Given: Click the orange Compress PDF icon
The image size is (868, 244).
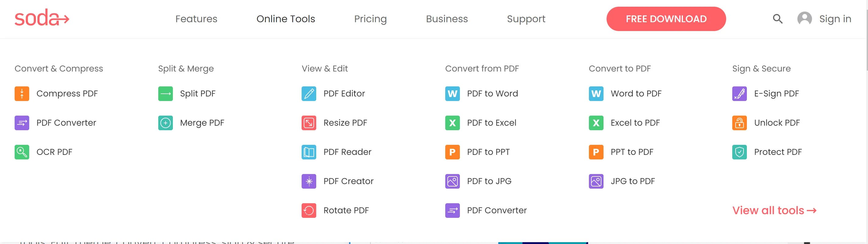Looking at the screenshot, I should (x=22, y=94).
